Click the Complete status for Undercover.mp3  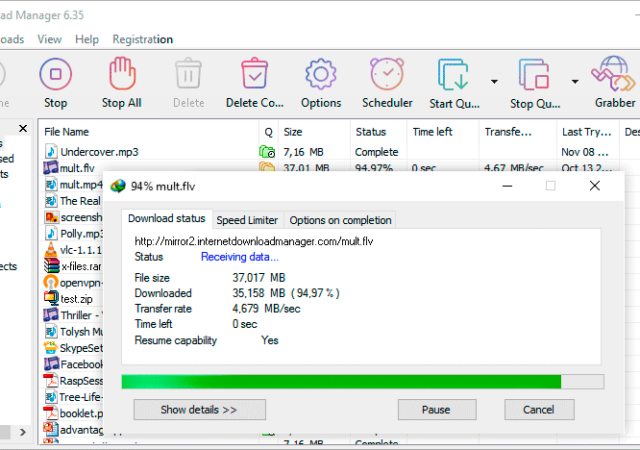(376, 152)
